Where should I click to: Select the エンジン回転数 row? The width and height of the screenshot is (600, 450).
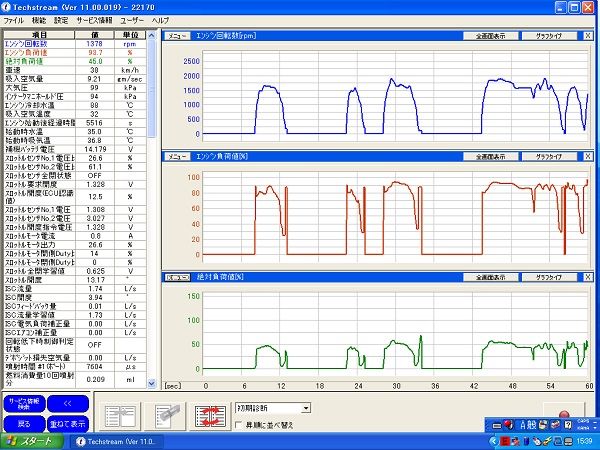click(75, 44)
